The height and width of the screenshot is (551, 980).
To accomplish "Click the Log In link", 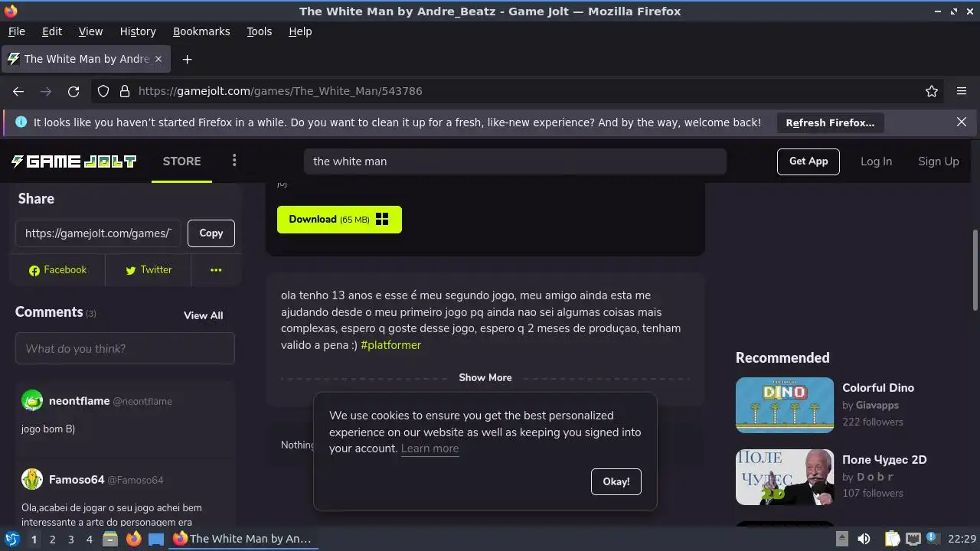I will point(876,161).
